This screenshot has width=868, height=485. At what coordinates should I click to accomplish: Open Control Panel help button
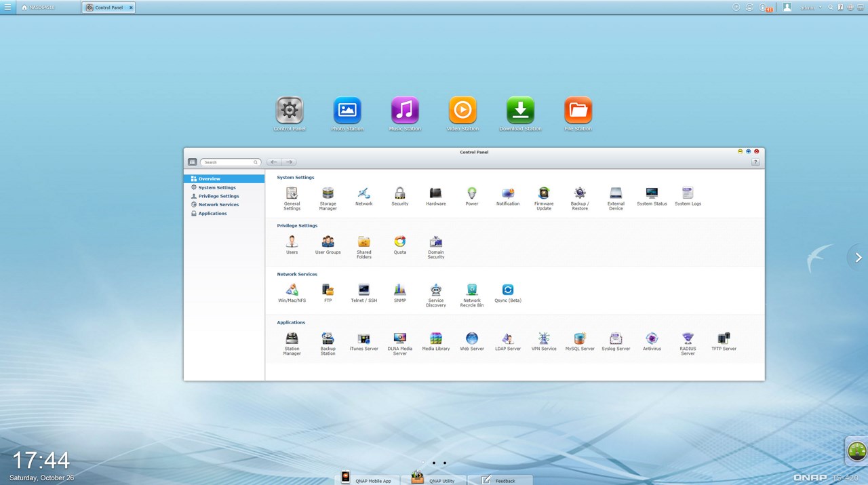pos(755,162)
